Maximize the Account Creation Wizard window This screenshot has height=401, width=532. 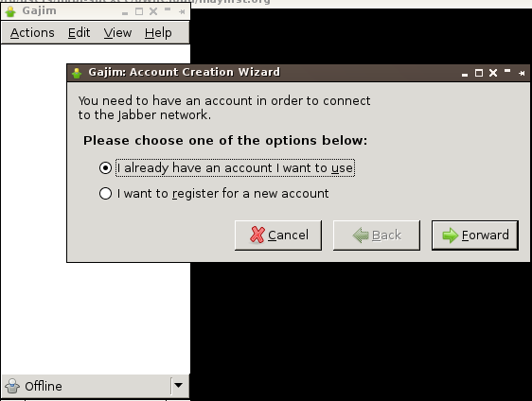479,73
